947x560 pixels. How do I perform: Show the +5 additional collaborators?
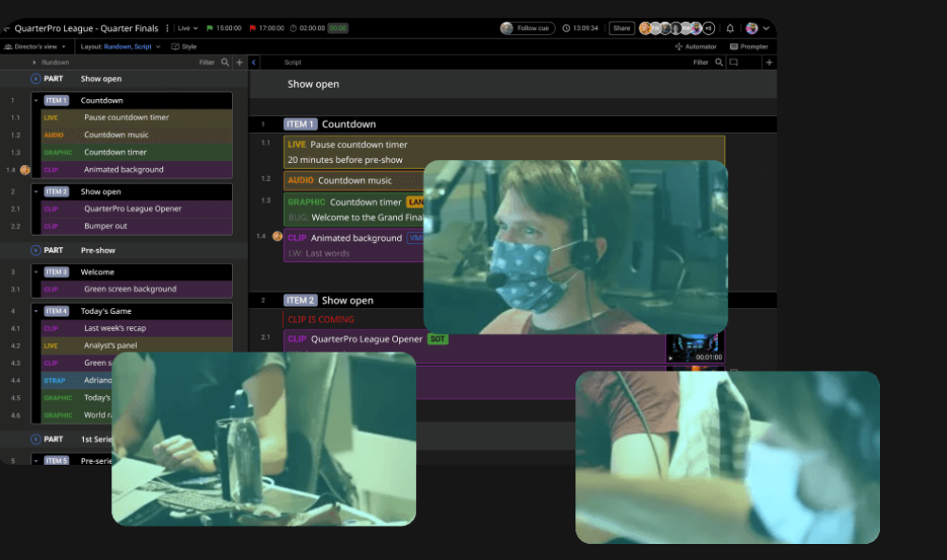click(x=708, y=28)
